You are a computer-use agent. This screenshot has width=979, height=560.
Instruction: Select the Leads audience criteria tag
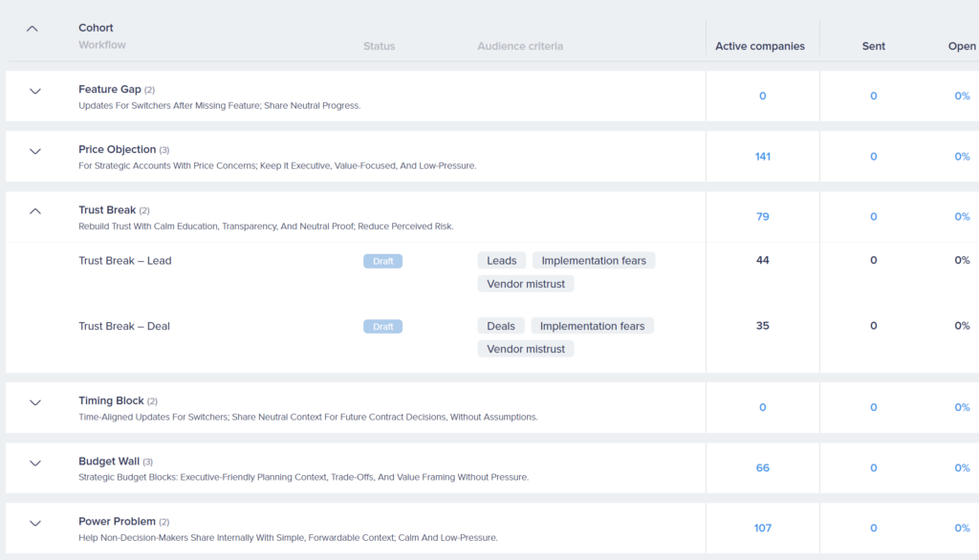[x=501, y=261]
